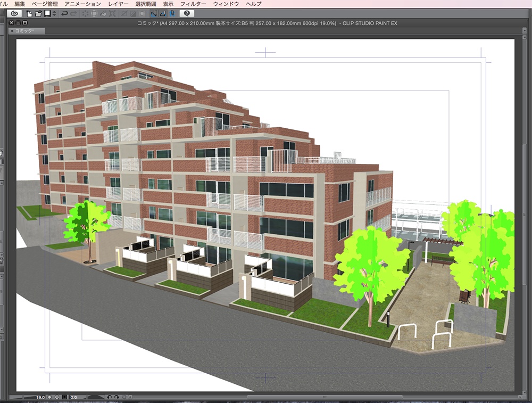Click the 19.0 zoom percentage value
532x403 pixels.
[40, 397]
